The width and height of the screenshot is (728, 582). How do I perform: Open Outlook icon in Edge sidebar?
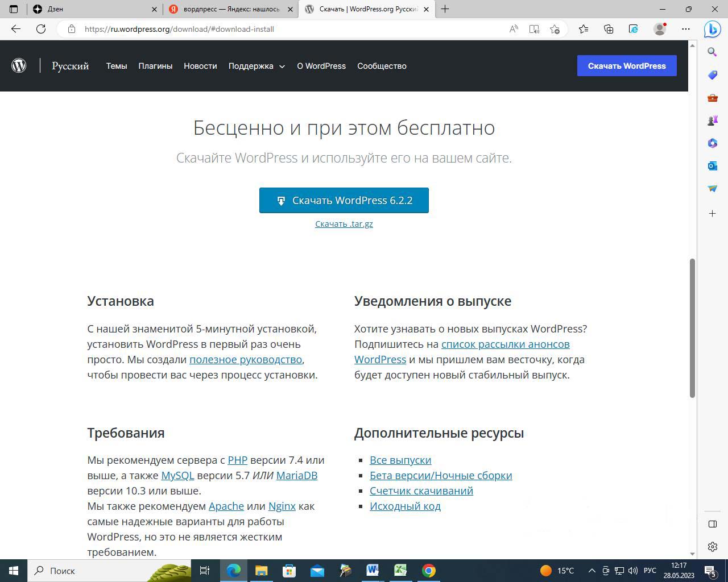coord(712,166)
